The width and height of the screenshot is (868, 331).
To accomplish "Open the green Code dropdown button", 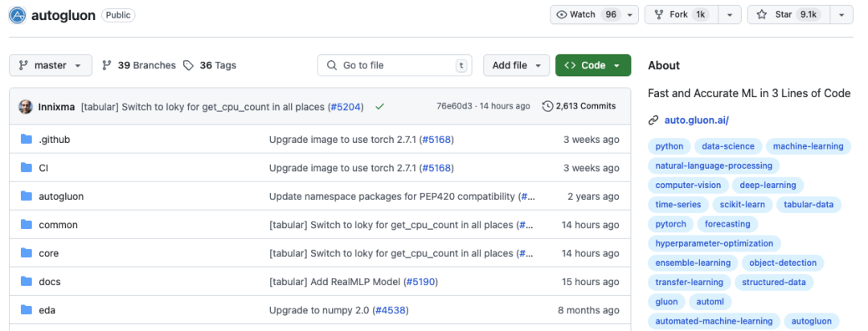I will coord(593,65).
